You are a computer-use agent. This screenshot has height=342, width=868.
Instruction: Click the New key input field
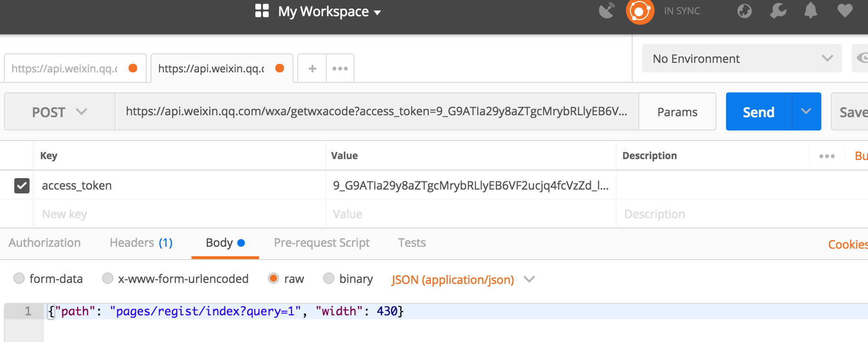[180, 214]
